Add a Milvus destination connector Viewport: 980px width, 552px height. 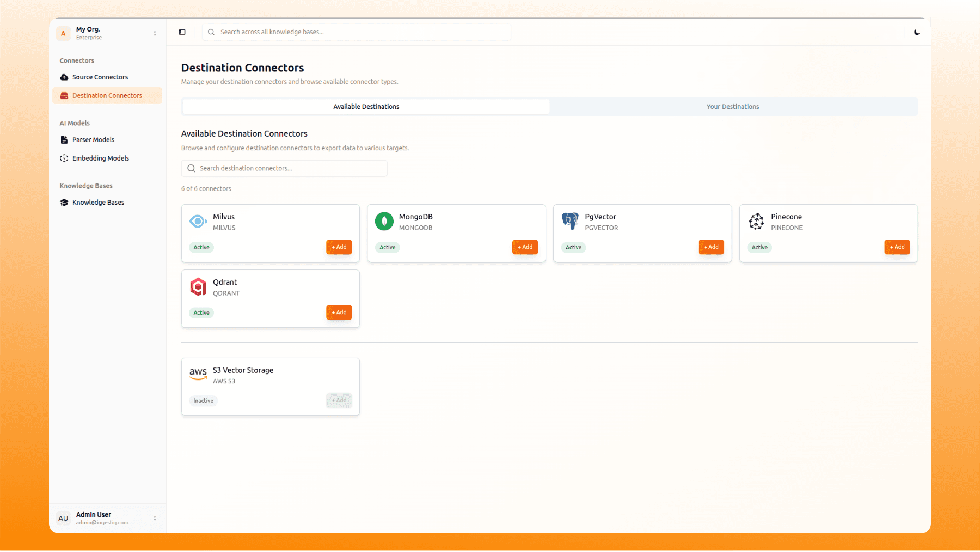[339, 247]
